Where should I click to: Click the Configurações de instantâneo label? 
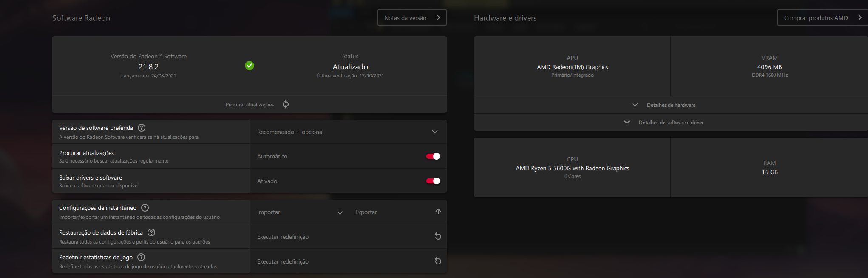98,208
